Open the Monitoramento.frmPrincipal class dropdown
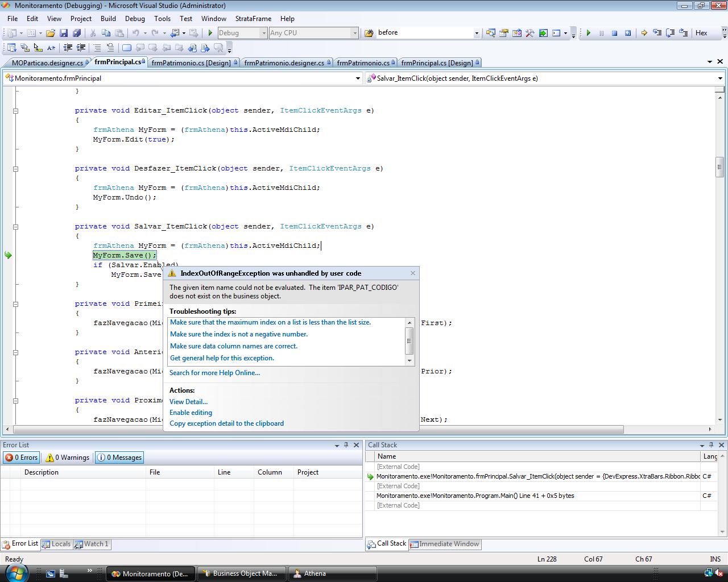 (358, 78)
